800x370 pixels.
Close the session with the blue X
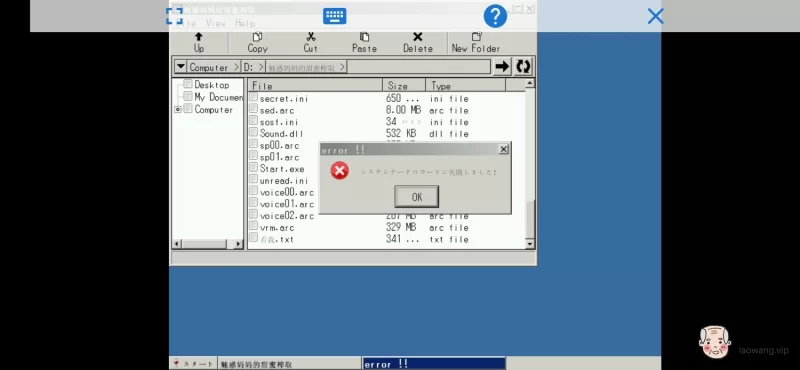(655, 16)
